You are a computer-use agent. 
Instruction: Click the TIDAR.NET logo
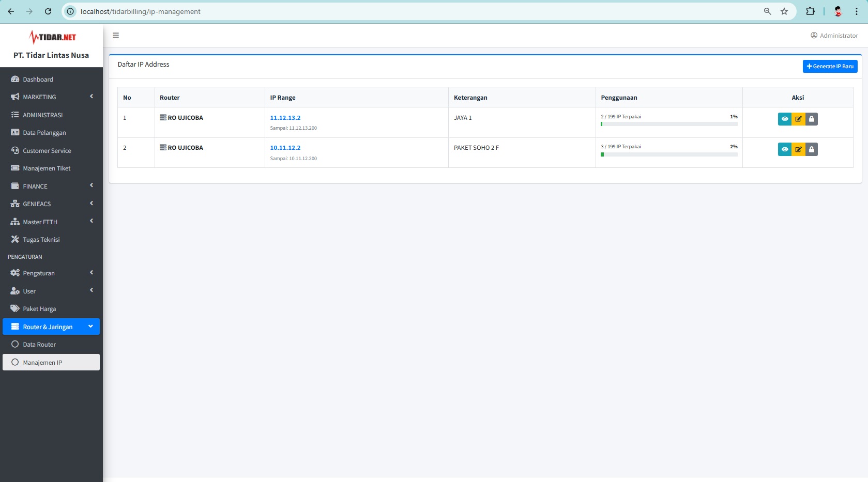[x=52, y=37]
